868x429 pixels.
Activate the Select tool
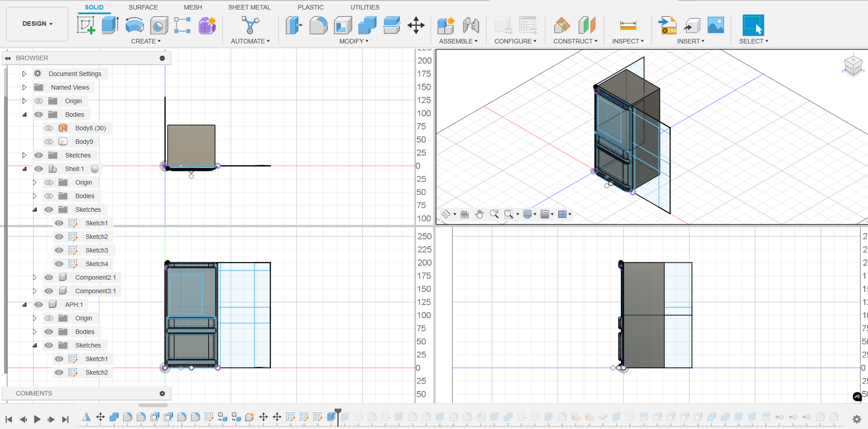pos(753,25)
